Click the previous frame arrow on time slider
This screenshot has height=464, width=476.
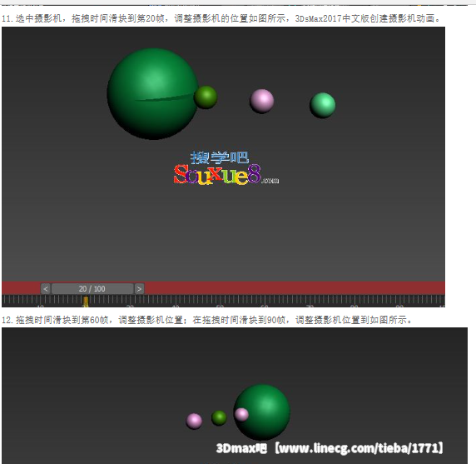46,289
